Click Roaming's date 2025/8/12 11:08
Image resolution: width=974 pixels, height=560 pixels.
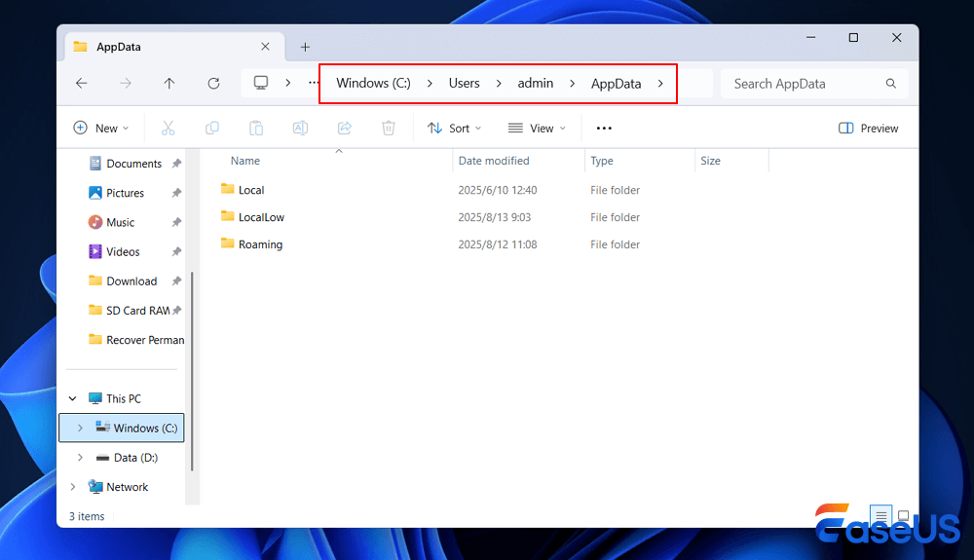[497, 244]
